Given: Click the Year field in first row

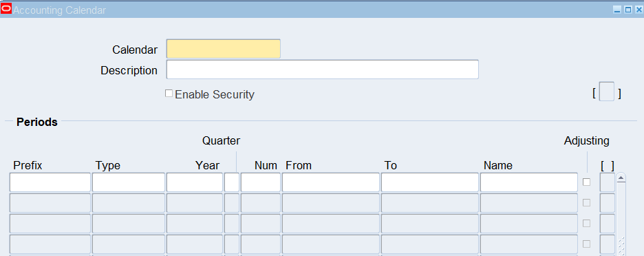Looking at the screenshot, I should 195,182.
